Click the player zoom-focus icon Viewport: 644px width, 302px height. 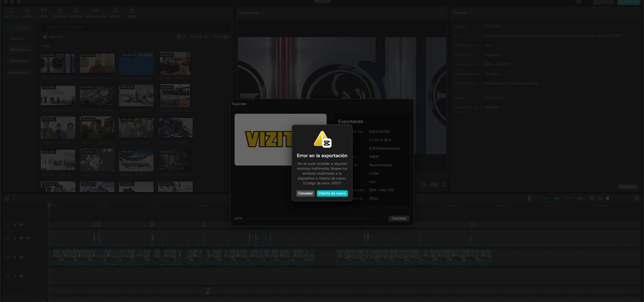[x=423, y=185]
